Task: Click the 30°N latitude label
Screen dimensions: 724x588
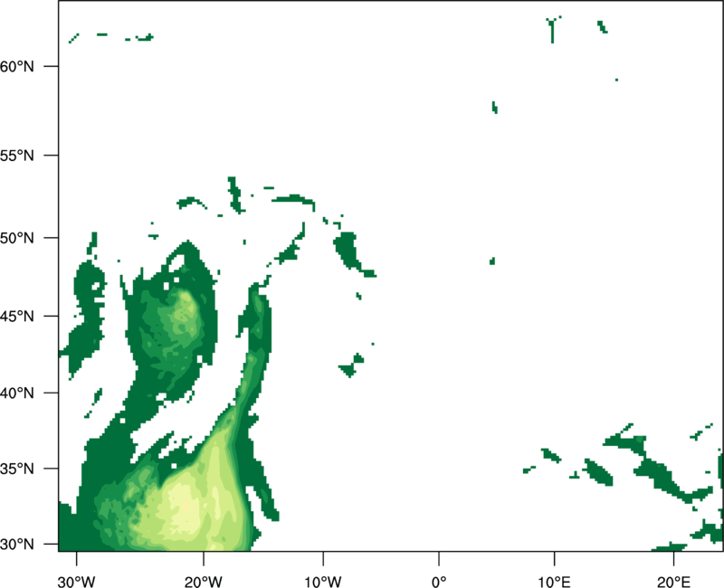Action: pos(16,545)
